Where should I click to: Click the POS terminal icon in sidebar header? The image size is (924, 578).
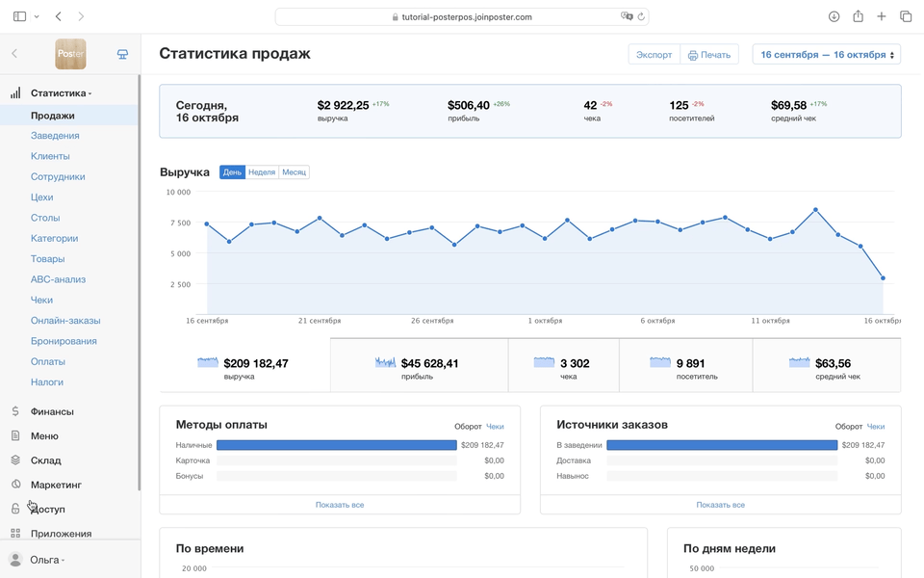[122, 54]
